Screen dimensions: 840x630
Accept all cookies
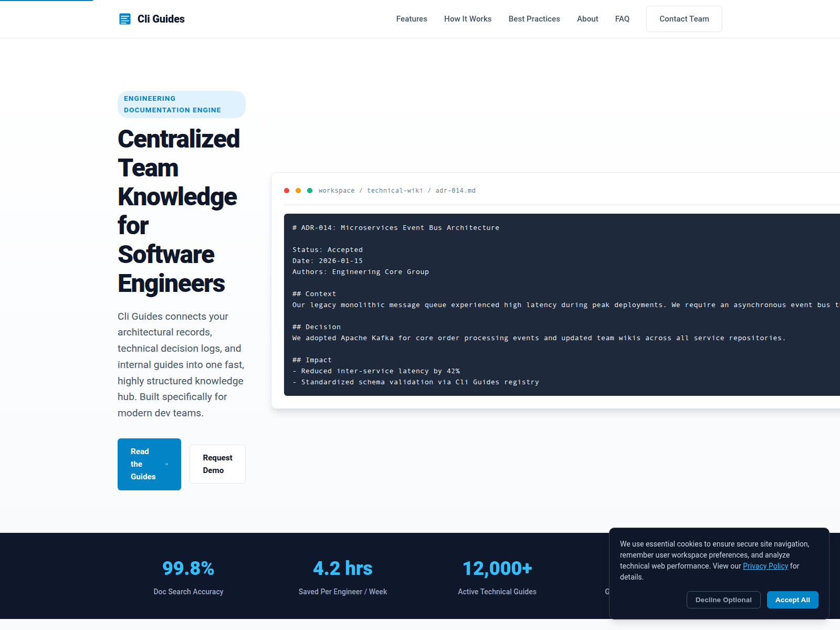point(792,600)
